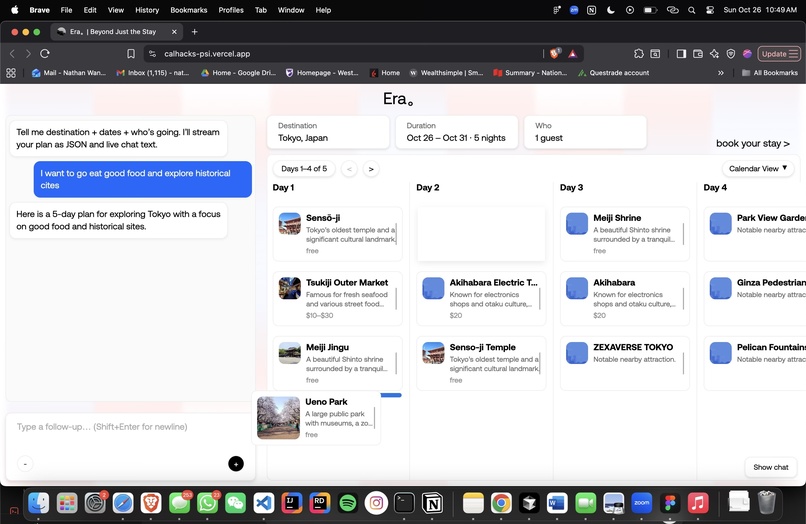Click the Days 1–4 of 5 pill
The height and width of the screenshot is (524, 806).
(304, 169)
